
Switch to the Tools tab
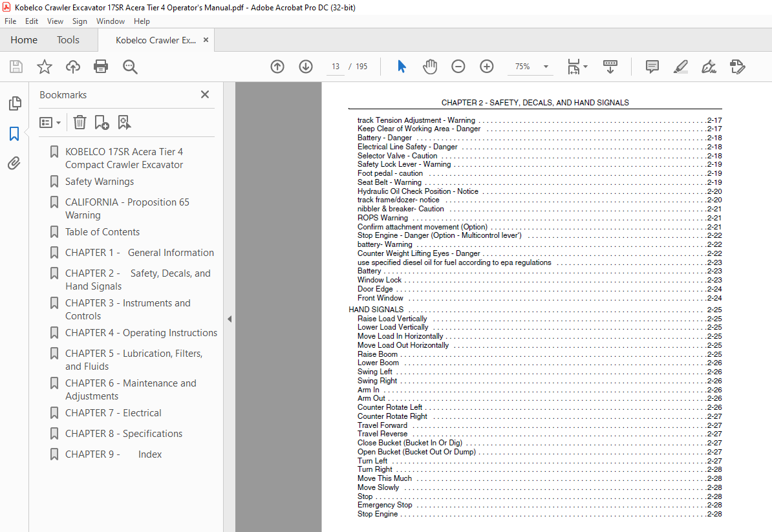pyautogui.click(x=68, y=40)
